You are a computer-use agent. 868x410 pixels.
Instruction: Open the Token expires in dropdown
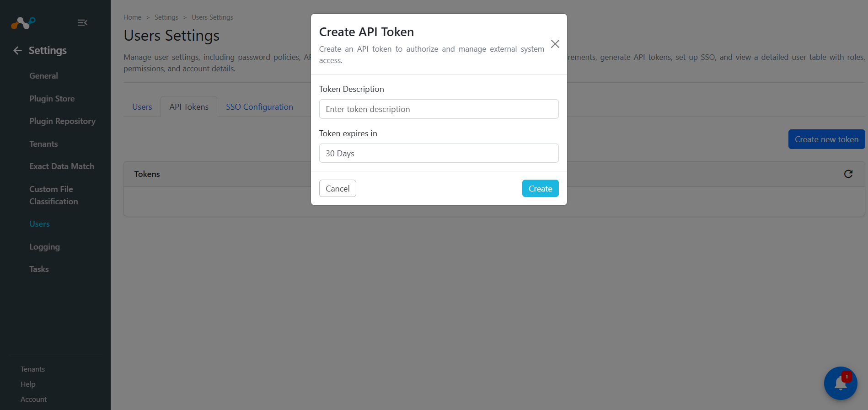tap(439, 154)
